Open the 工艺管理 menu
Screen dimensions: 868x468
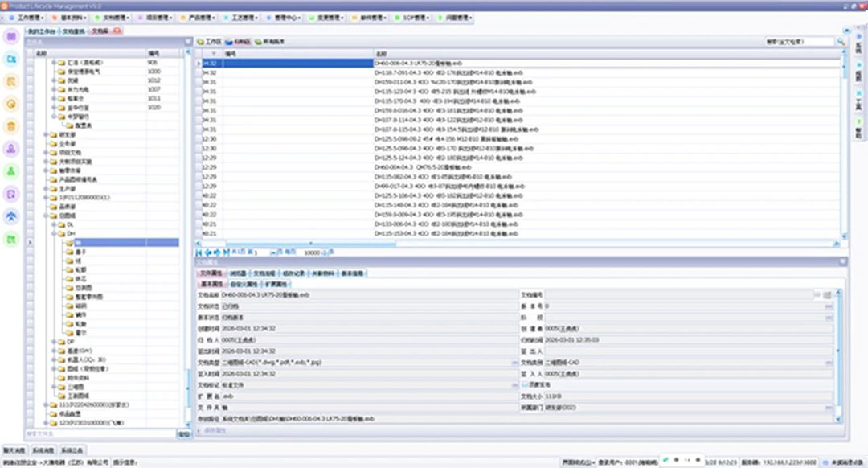tap(241, 18)
